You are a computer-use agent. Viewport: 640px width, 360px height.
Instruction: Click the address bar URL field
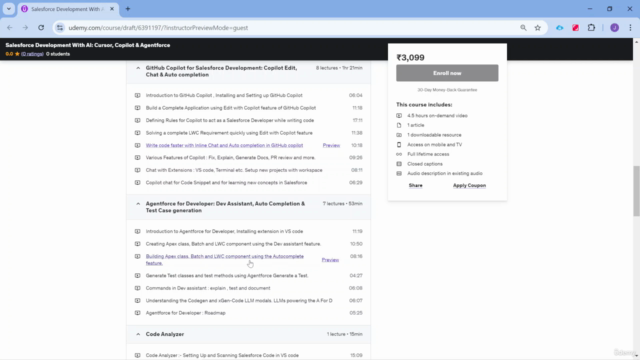click(x=286, y=28)
